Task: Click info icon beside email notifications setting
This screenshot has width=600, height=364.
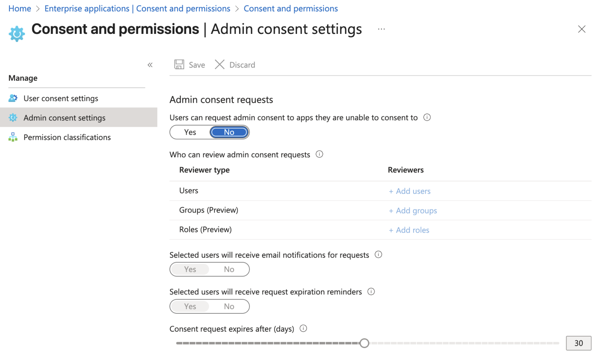Action: click(x=378, y=254)
